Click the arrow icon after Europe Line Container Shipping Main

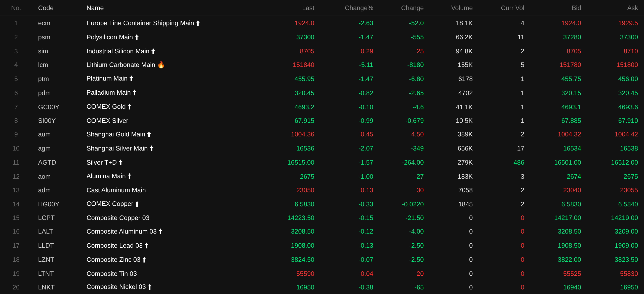point(198,23)
